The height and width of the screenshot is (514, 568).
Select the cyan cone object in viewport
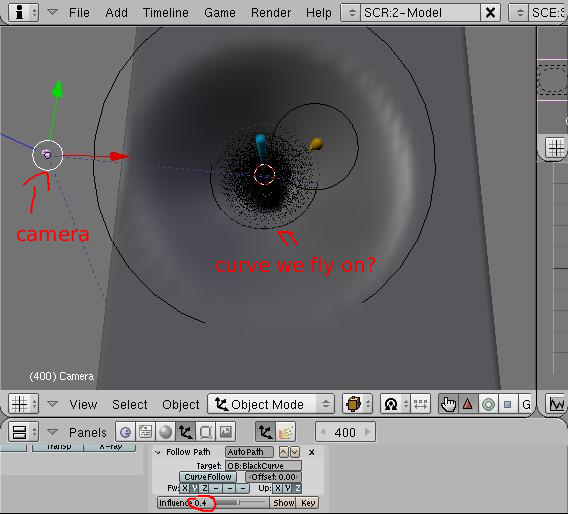click(261, 147)
